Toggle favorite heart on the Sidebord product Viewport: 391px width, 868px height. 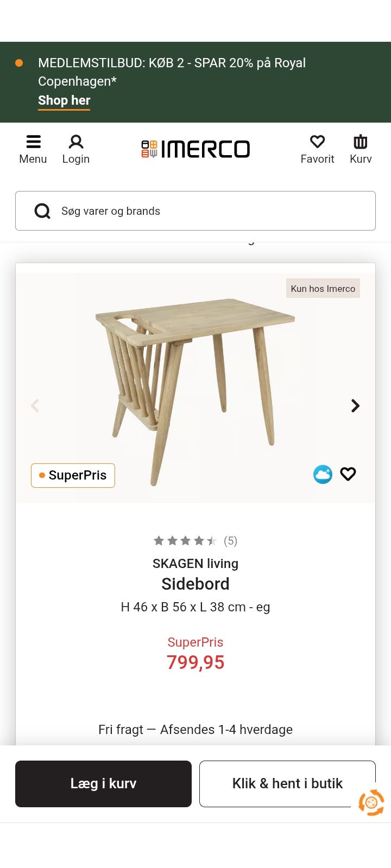348,474
